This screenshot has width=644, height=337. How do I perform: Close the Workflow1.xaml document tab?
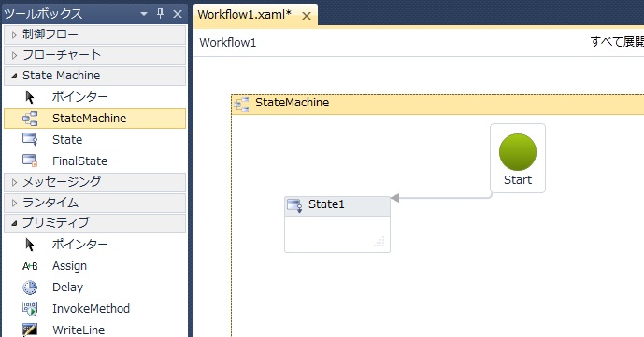[x=307, y=16]
